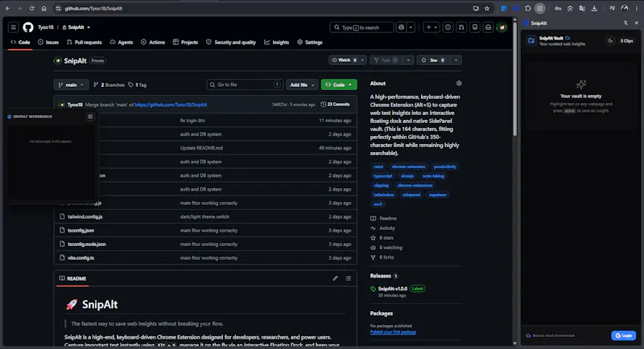Click the pull requests icon in header
This screenshot has height=349, width=644.
(x=461, y=27)
